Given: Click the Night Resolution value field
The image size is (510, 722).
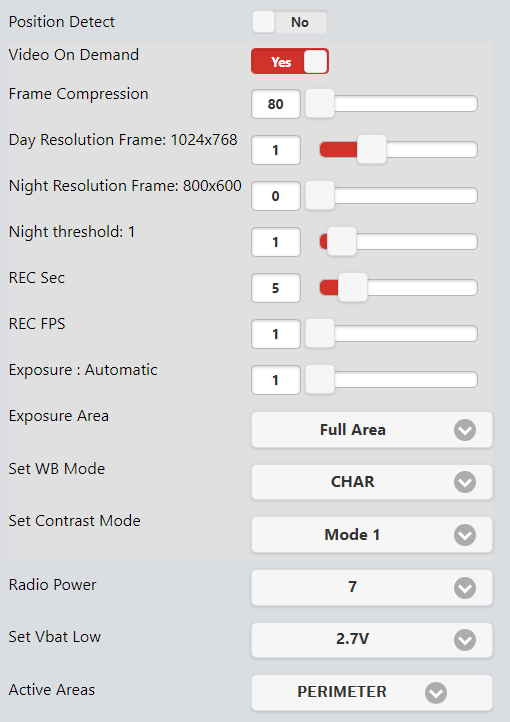Looking at the screenshot, I should [x=276, y=196].
